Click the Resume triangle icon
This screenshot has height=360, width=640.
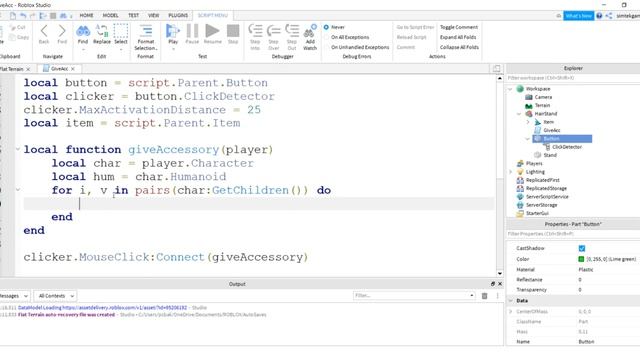[212, 31]
